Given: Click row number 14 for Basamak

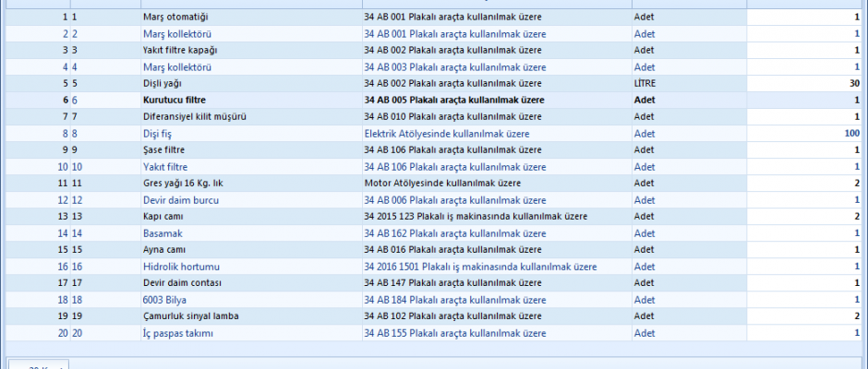Looking at the screenshot, I should coord(63,233).
